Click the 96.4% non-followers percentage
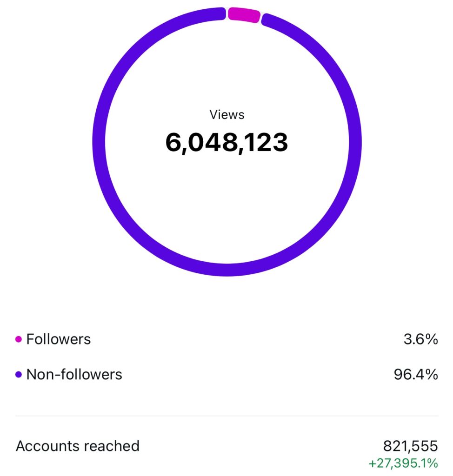This screenshot has width=453, height=476. tap(416, 375)
